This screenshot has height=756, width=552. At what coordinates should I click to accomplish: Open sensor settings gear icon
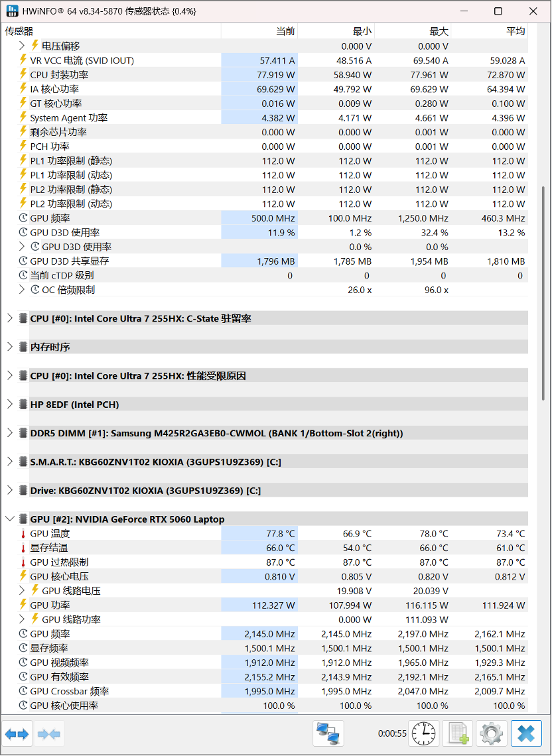(x=492, y=733)
